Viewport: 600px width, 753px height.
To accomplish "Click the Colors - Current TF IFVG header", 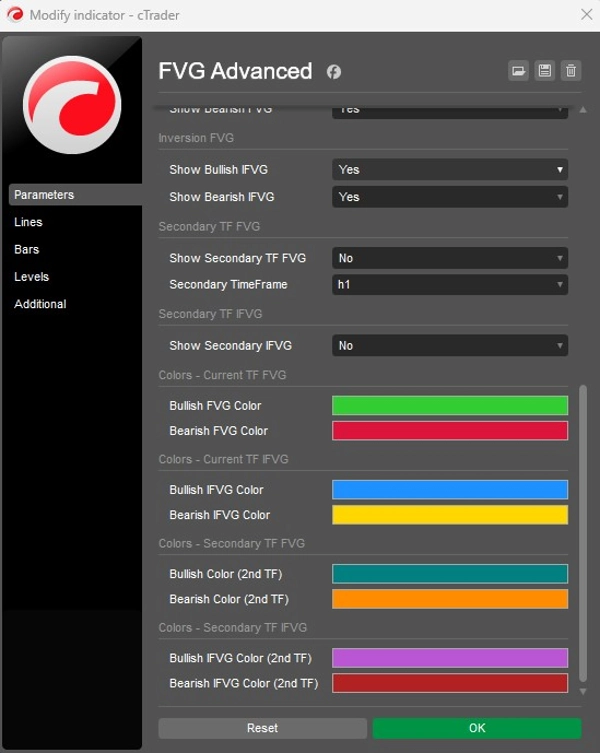I will tap(223, 459).
